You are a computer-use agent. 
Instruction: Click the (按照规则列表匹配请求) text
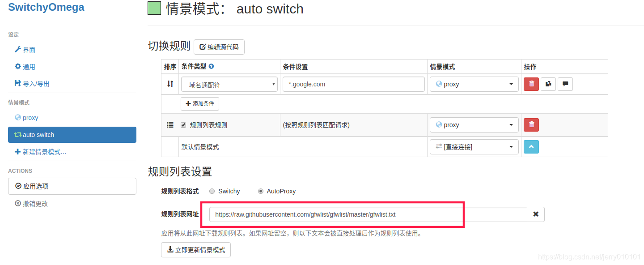coord(316,125)
